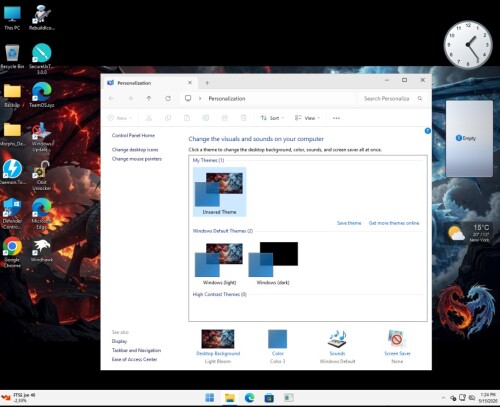500x407 pixels.
Task: Click the network tray icon
Action: pos(462,397)
